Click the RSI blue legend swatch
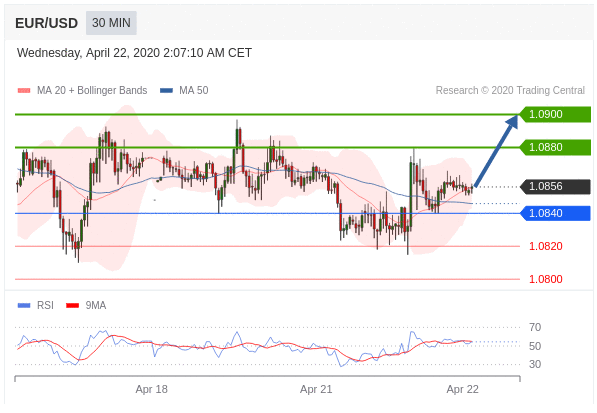This screenshot has width=597, height=413. click(24, 305)
